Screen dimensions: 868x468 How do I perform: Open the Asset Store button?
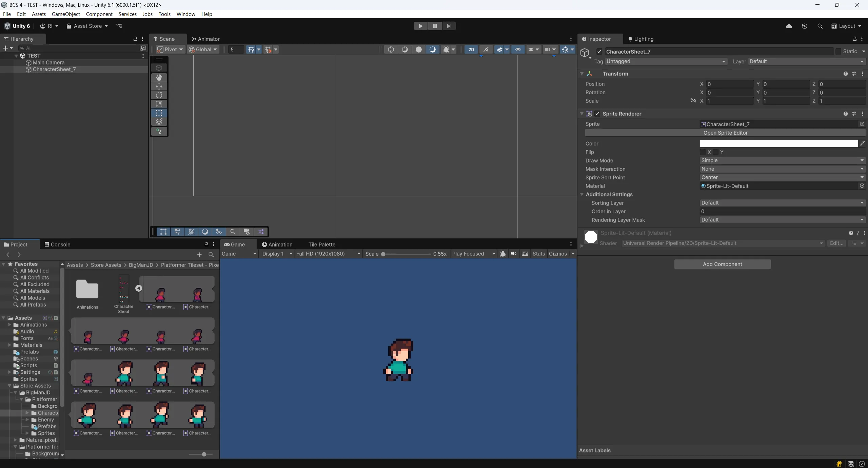(x=87, y=26)
